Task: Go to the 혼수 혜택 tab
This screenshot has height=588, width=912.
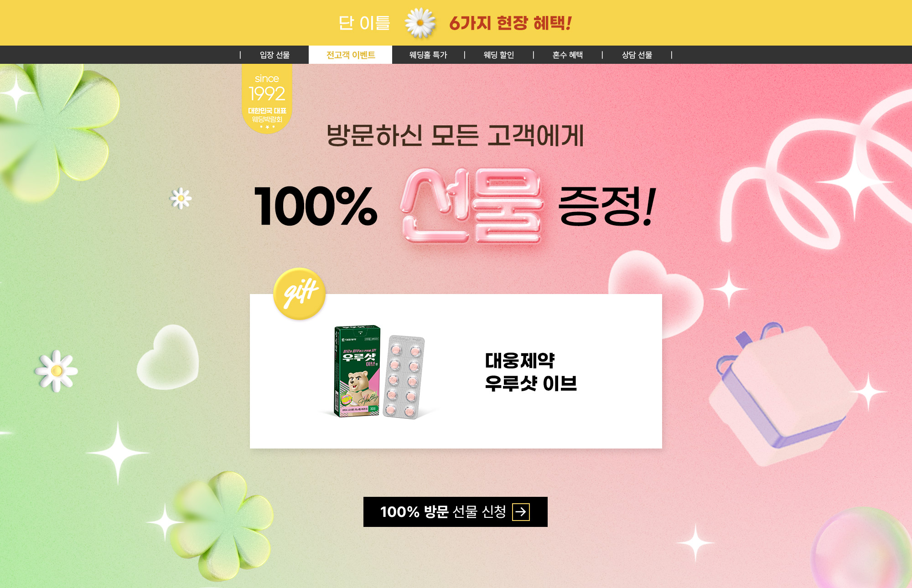Action: click(568, 55)
